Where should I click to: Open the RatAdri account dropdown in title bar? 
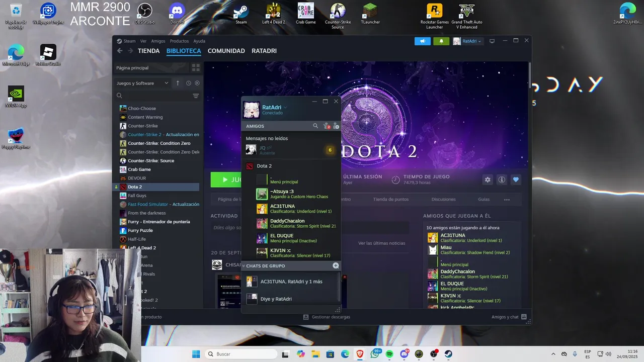coord(467,41)
